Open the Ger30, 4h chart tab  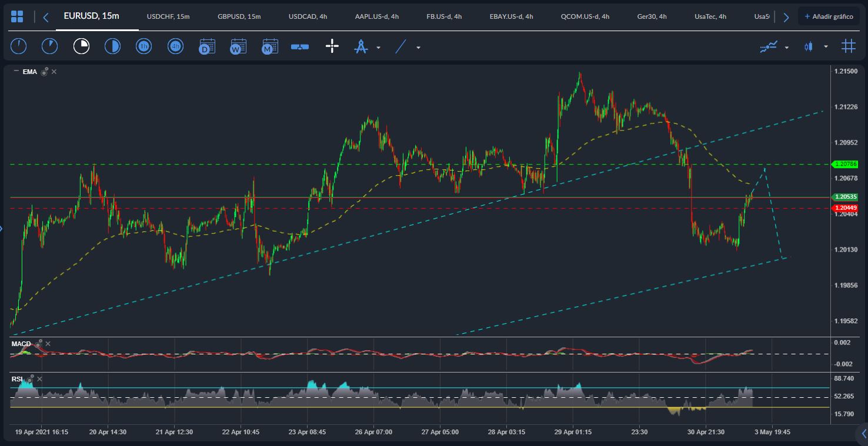click(652, 16)
